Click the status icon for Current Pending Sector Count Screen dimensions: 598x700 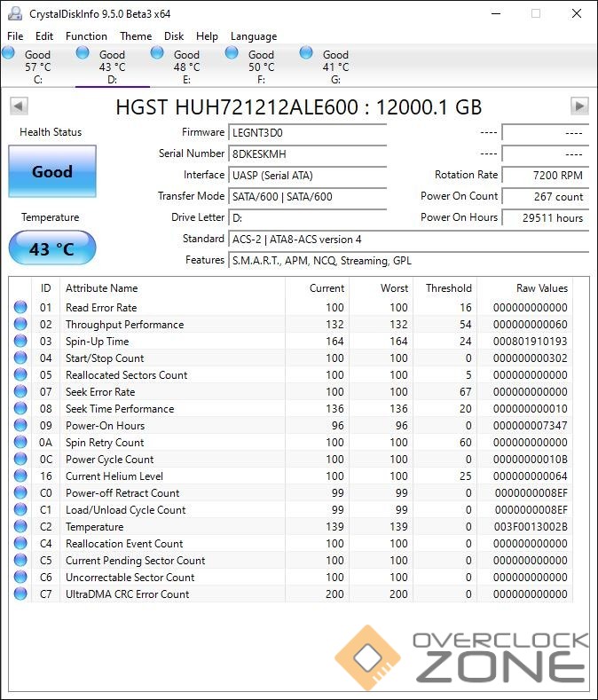click(x=20, y=560)
